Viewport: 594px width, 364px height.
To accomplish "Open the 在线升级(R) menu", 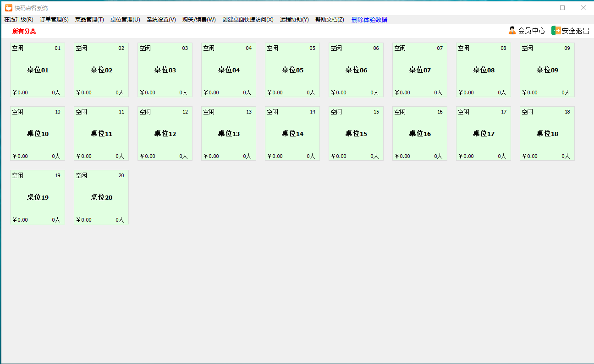I will point(19,20).
